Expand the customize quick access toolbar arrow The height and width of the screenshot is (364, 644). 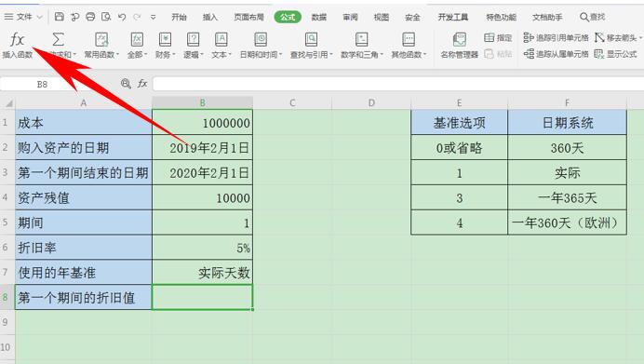click(x=153, y=18)
